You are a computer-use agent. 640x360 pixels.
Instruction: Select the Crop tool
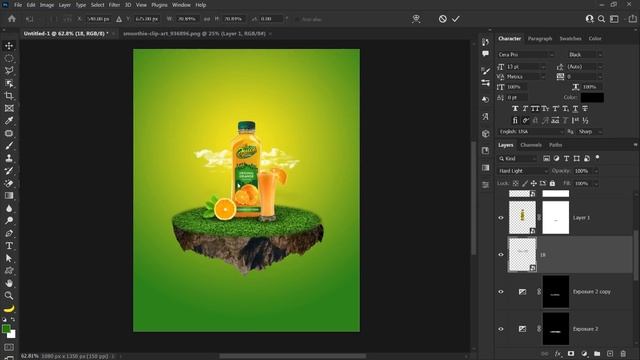[x=9, y=96]
